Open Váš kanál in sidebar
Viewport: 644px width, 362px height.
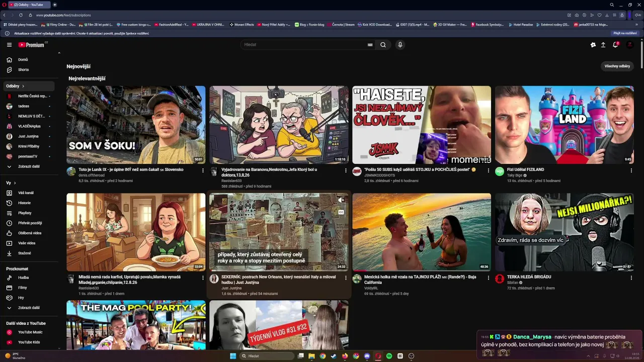pos(29,193)
